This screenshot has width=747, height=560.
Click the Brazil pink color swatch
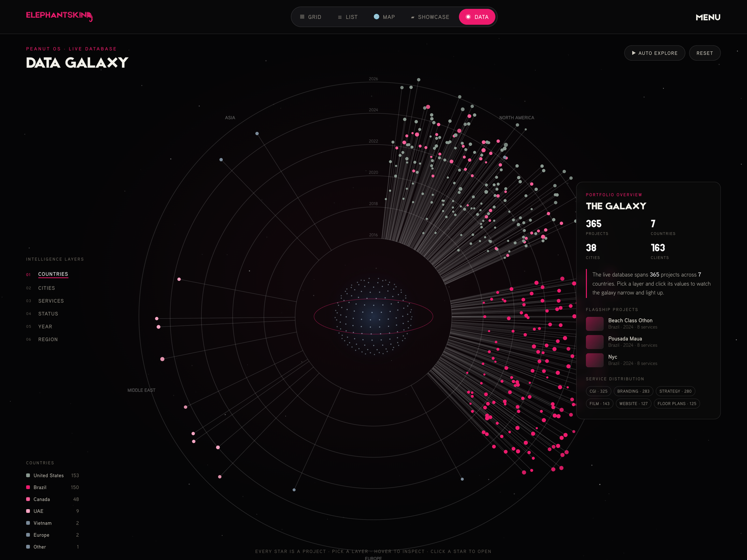28,487
